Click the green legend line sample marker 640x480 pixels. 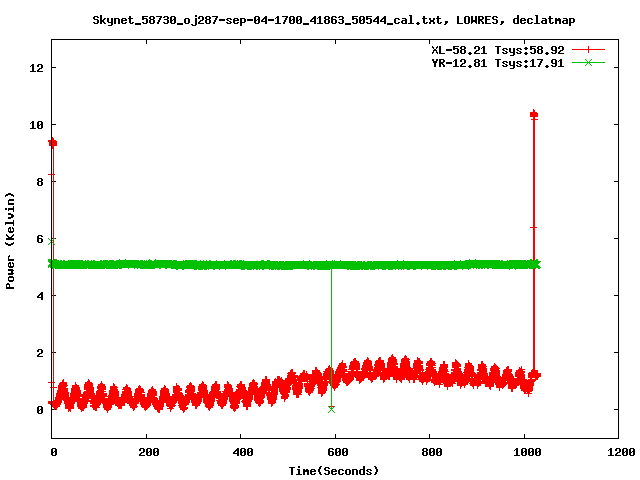point(588,63)
